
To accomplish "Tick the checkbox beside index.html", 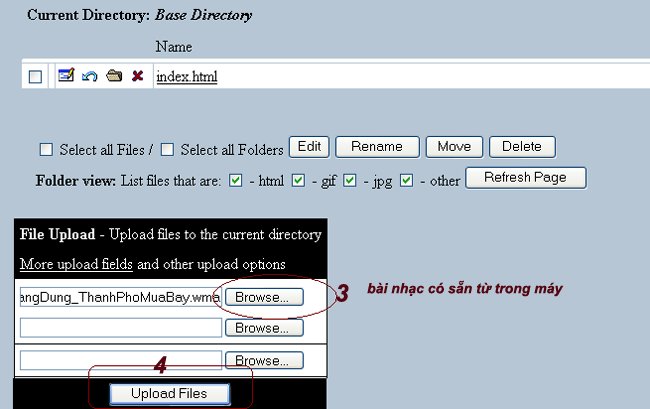I will [35, 77].
